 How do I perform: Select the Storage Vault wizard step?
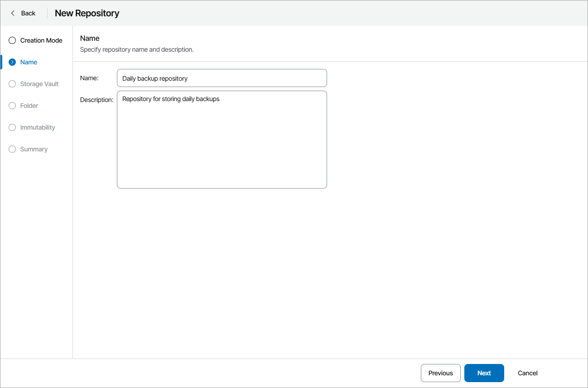[x=39, y=84]
